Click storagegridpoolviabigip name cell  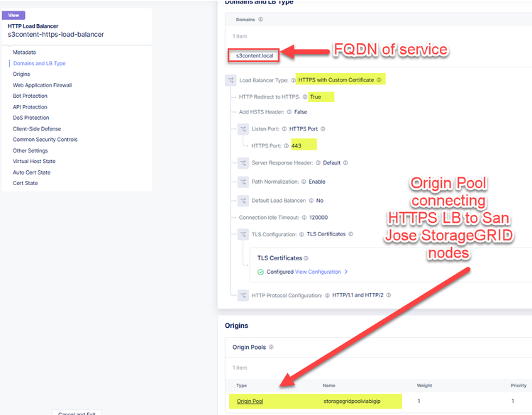tap(352, 402)
